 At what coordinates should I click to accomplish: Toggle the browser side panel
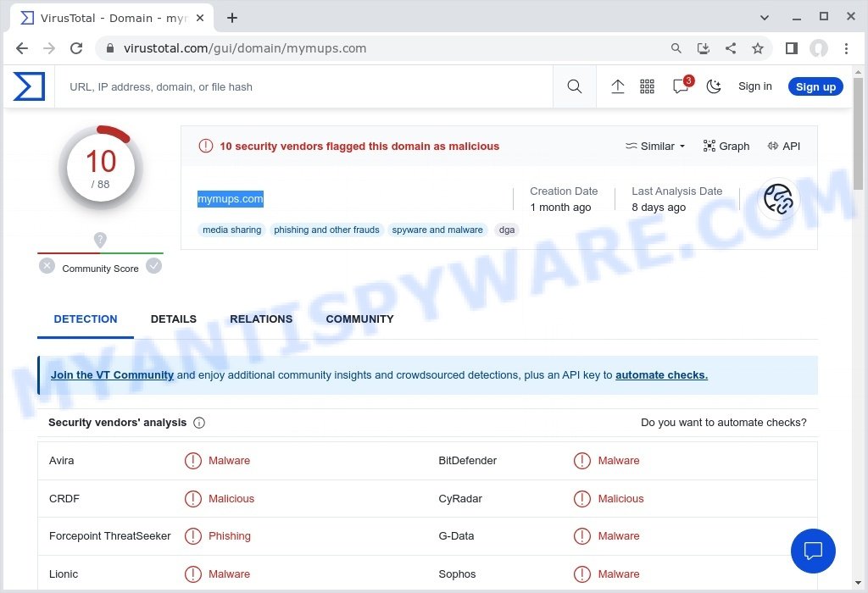791,48
